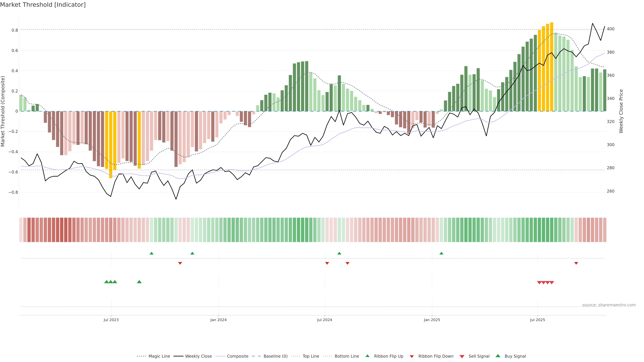This screenshot has width=644, height=362.
Task: Click the Jul 2025 x-axis label
Action: (x=537, y=320)
